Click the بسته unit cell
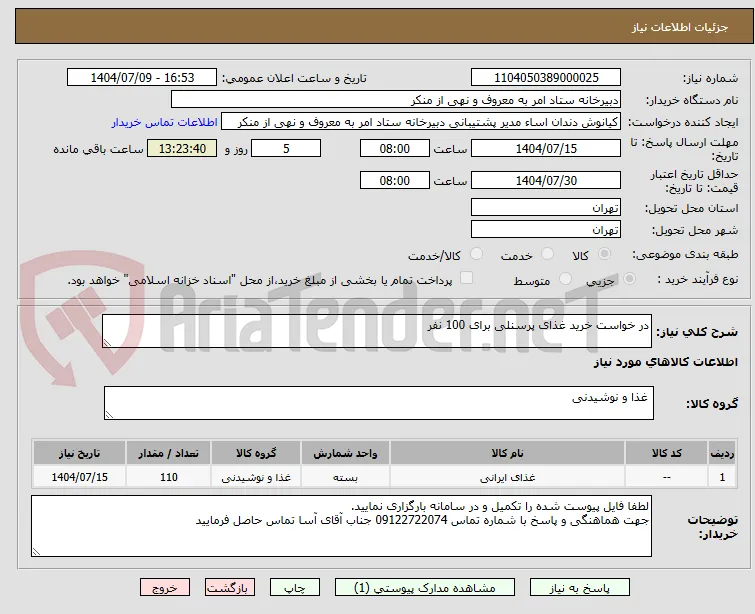The image size is (755, 614). [x=345, y=477]
